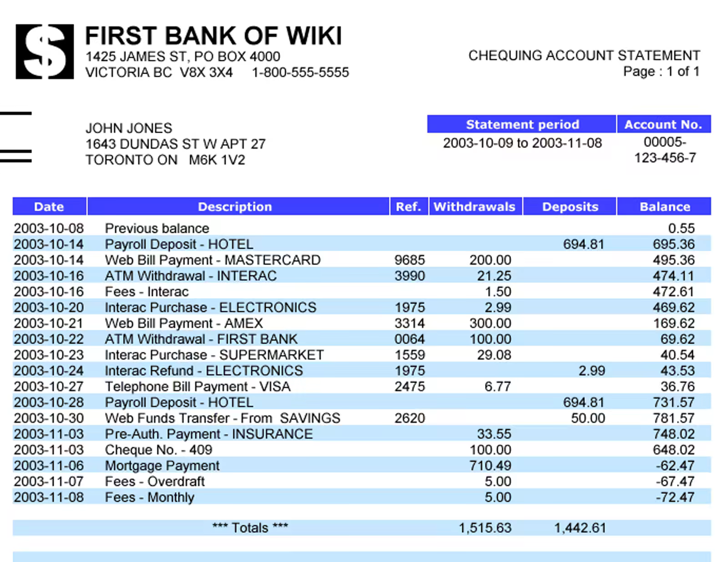
Task: Select the Cheque No. - 409 row
Action: coord(362,450)
